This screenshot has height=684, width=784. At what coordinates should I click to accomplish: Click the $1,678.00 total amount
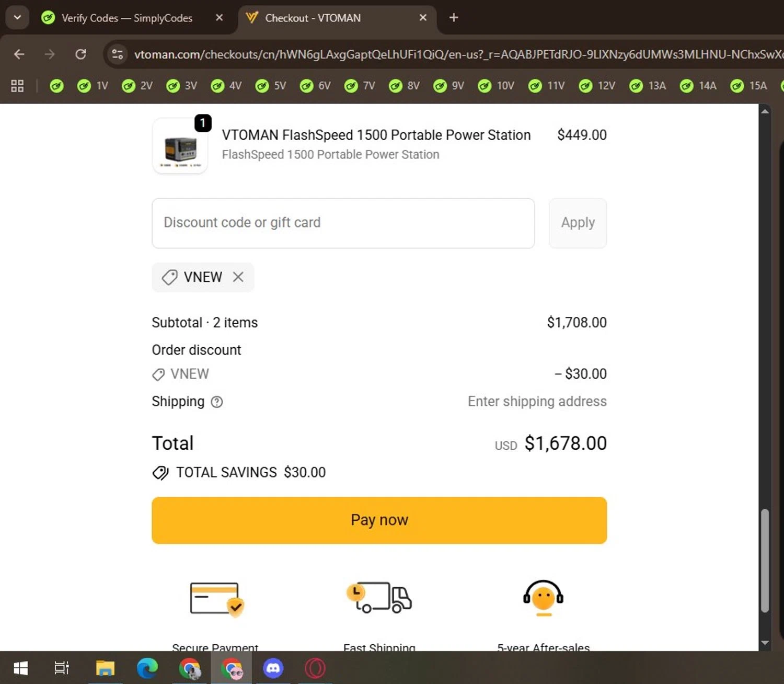click(566, 443)
